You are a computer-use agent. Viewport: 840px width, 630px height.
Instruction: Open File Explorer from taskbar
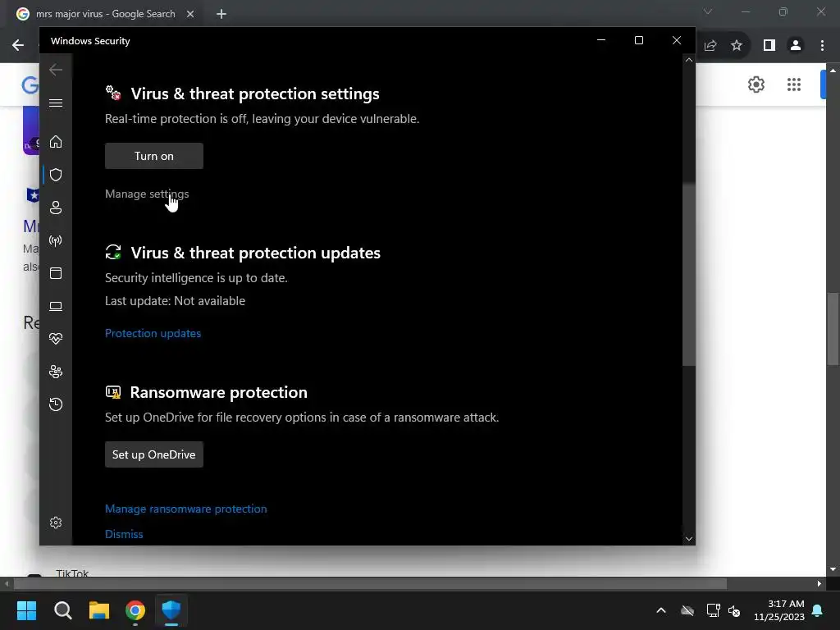[99, 610]
